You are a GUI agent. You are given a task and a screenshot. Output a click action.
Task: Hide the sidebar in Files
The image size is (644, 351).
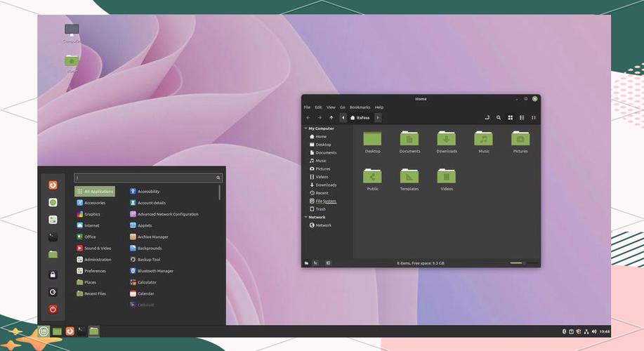[328, 263]
